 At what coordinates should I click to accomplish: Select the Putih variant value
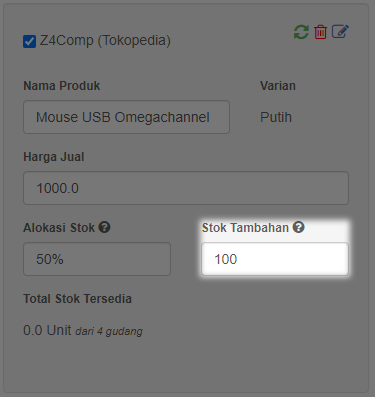(x=276, y=117)
